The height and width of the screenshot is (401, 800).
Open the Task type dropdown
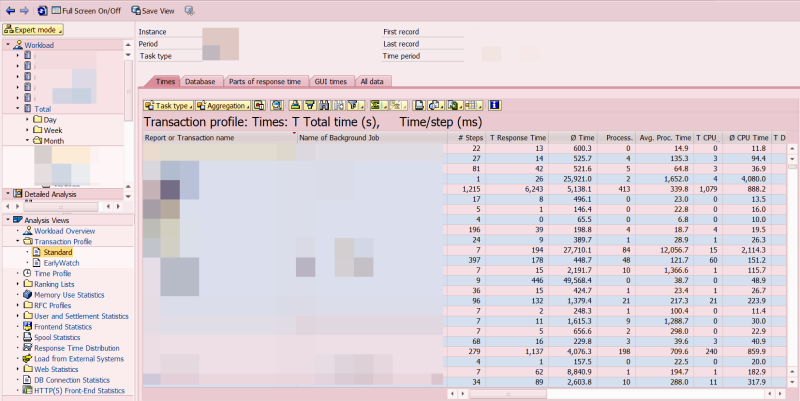pyautogui.click(x=168, y=106)
